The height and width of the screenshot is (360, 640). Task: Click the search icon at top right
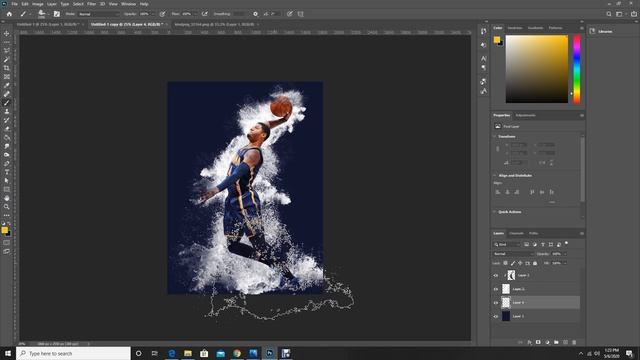coord(609,14)
